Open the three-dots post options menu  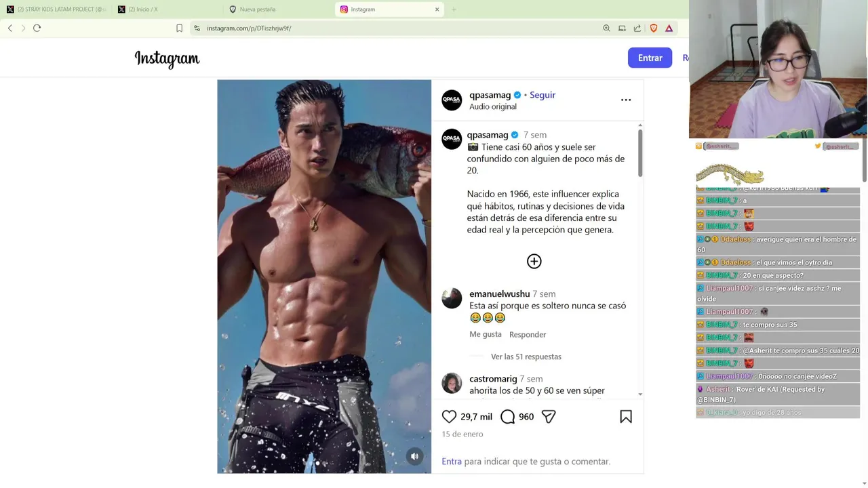coord(626,100)
